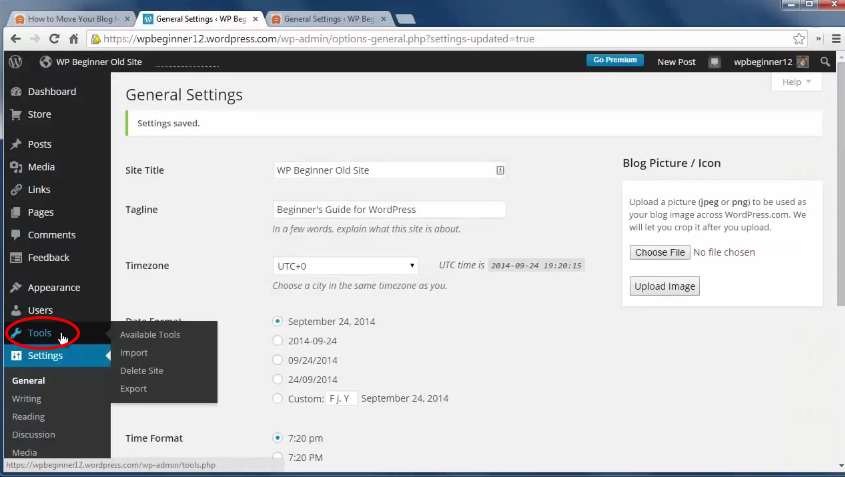Click New Post in admin bar

pos(676,62)
